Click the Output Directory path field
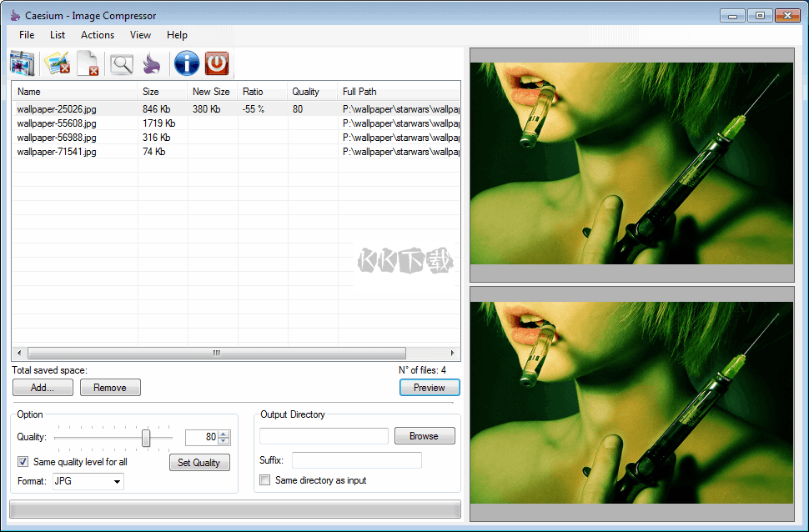Viewport: 809px width, 532px height. pos(324,436)
